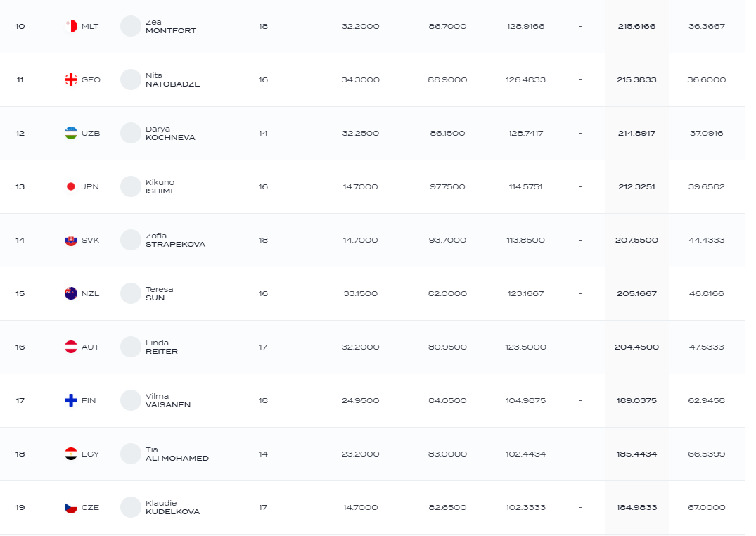The height and width of the screenshot is (536, 756).
Task: Open Kikuno ISHIMI's avatar placeholder
Action: point(131,186)
